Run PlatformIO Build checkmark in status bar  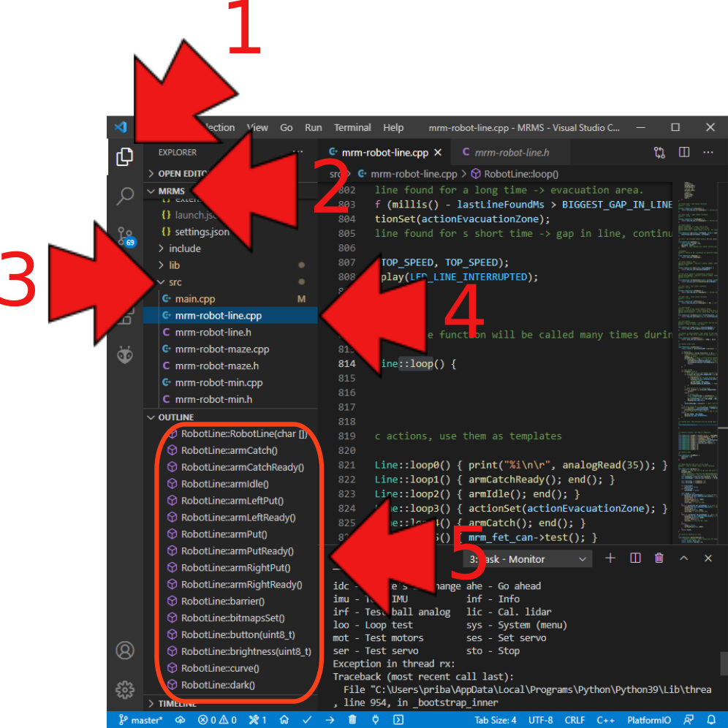(x=307, y=720)
